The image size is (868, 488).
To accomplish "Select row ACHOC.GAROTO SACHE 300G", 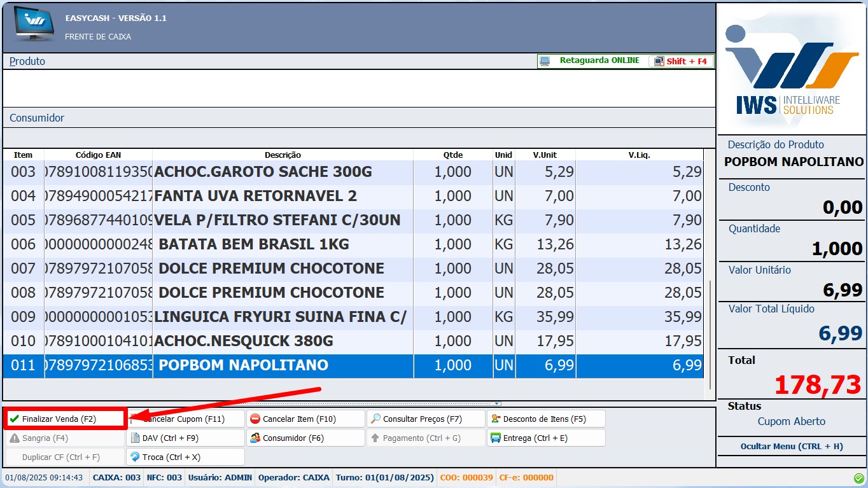I will (353, 172).
